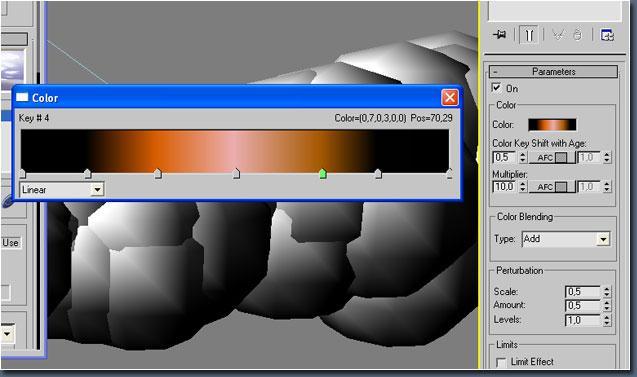Click the Color gradient swatch in Parameters
This screenshot has width=637, height=377.
(552, 125)
